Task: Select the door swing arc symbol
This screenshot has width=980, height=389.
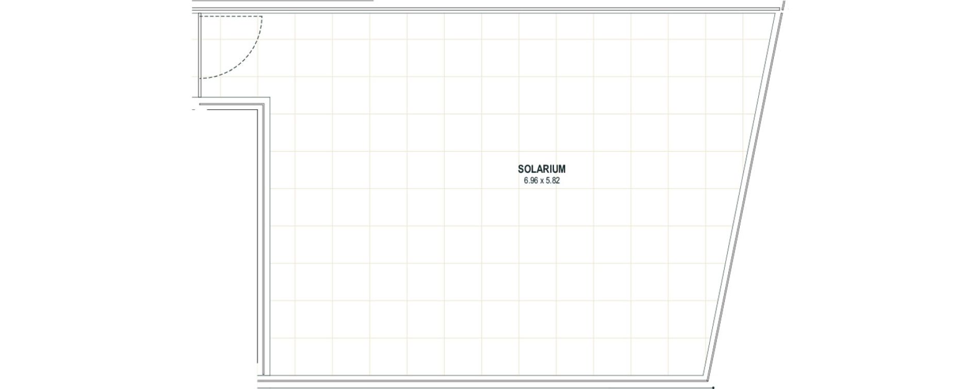Action: 231,47
